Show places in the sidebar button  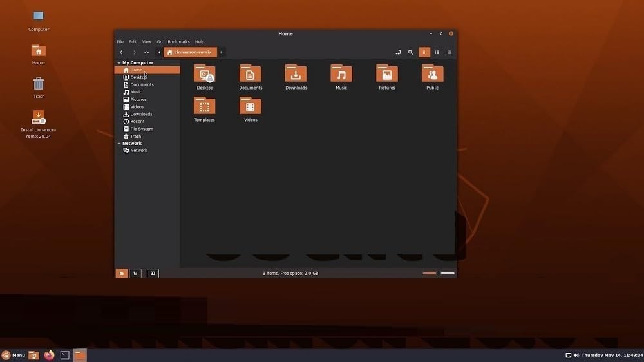122,273
